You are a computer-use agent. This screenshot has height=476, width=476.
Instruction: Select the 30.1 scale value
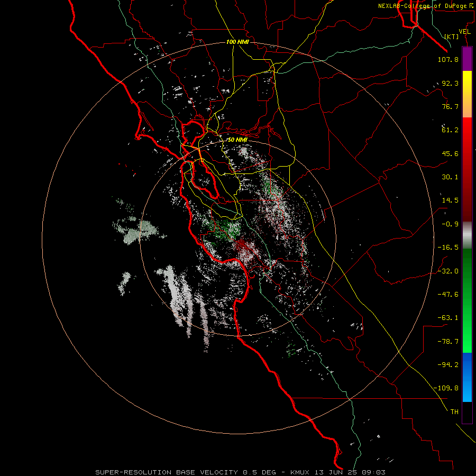click(450, 177)
